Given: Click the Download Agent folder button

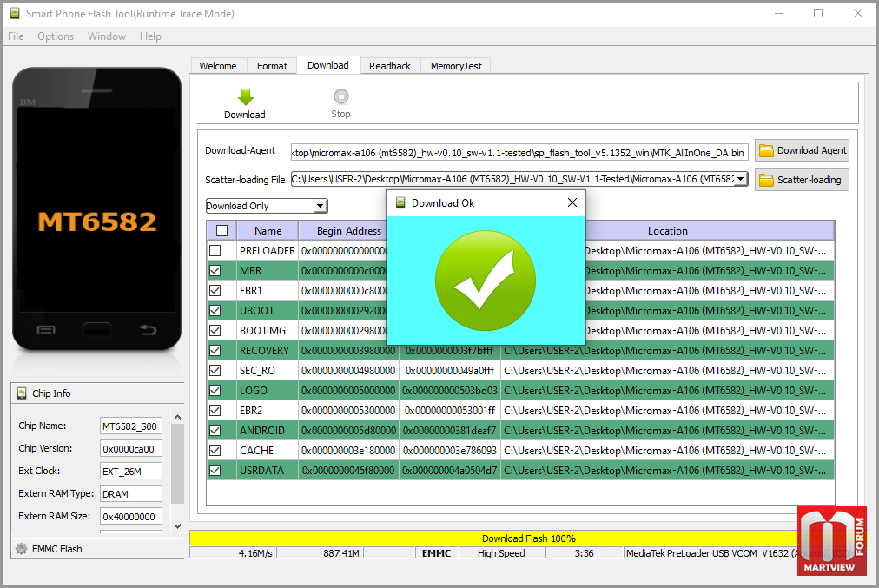Looking at the screenshot, I should click(802, 150).
